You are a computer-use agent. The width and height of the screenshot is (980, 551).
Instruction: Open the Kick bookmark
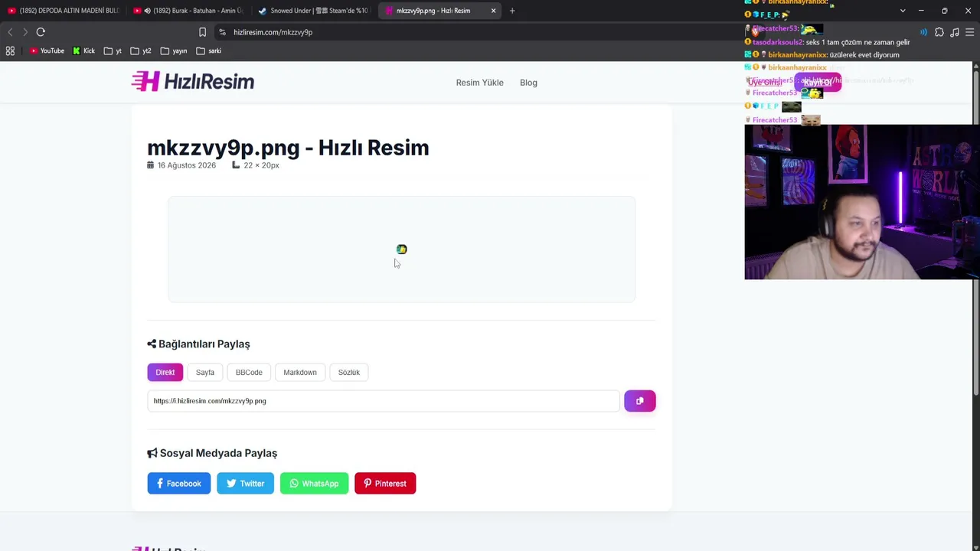tap(83, 51)
